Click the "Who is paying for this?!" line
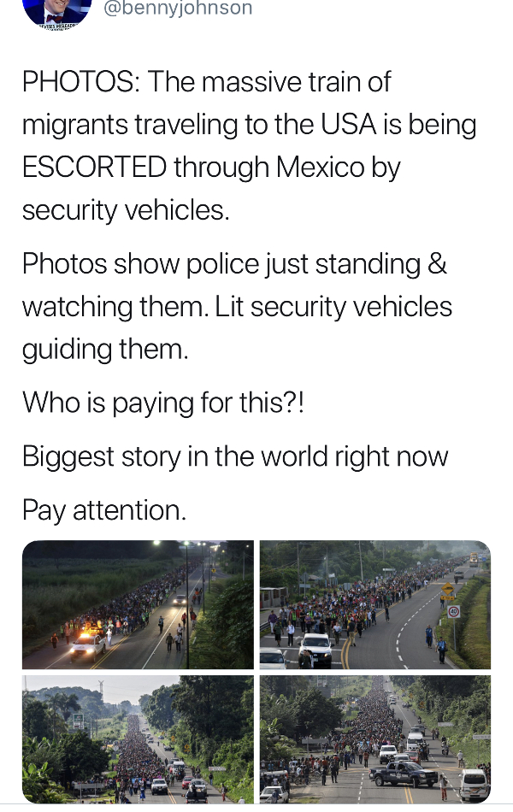This screenshot has width=513, height=812. [163, 403]
